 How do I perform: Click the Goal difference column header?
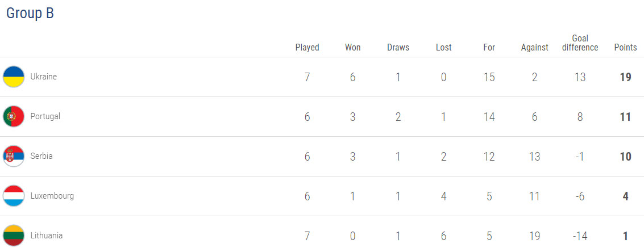pos(580,43)
